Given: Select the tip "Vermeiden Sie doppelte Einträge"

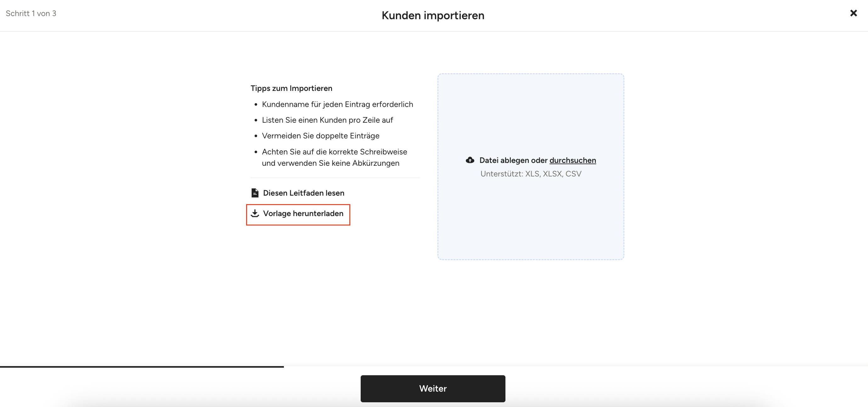Looking at the screenshot, I should 320,136.
